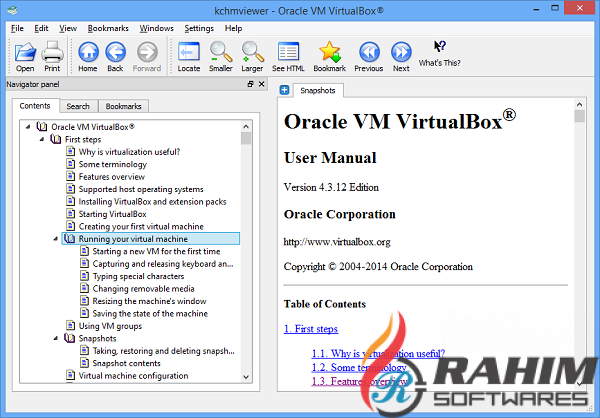Switch to the Contents tab
Screen dimensions: 600x418
coord(35,106)
